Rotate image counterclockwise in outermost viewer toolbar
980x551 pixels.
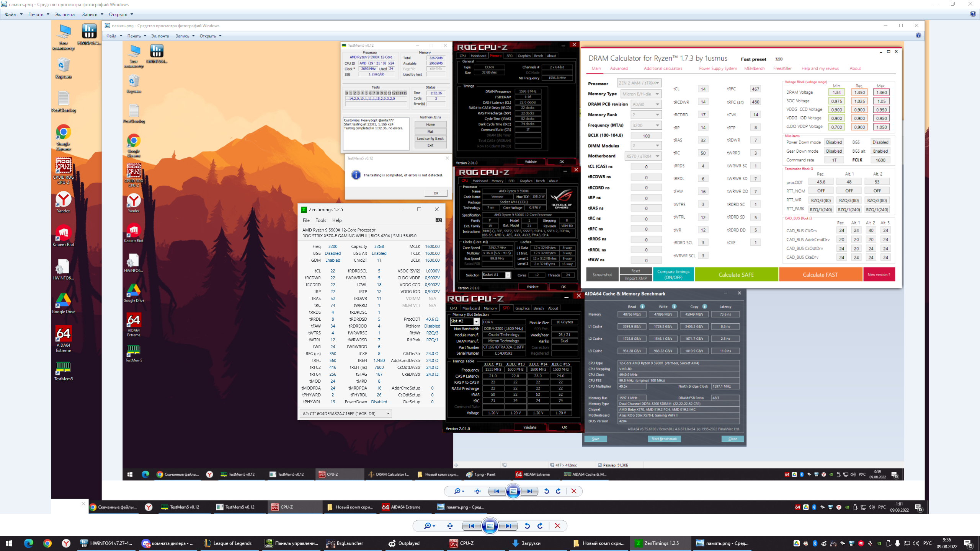[527, 526]
